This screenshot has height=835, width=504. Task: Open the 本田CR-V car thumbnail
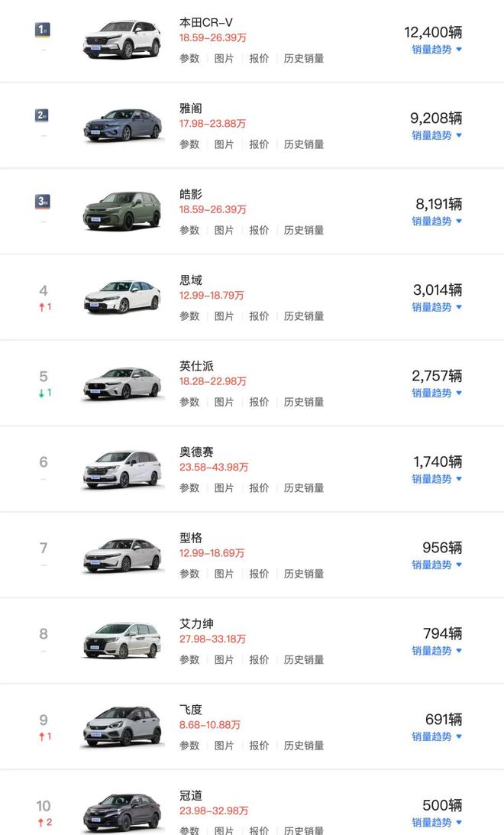coord(122,39)
